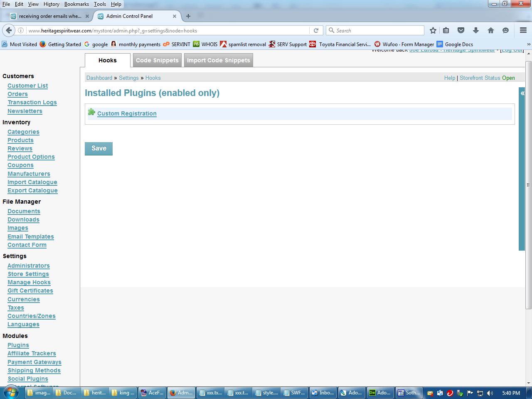The image size is (532, 399).
Task: Select the Hooks tab
Action: tap(108, 60)
